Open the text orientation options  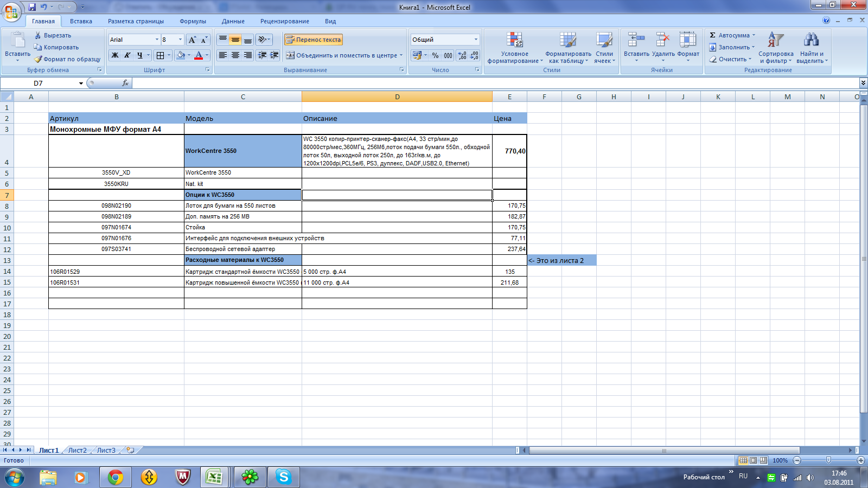pyautogui.click(x=264, y=40)
